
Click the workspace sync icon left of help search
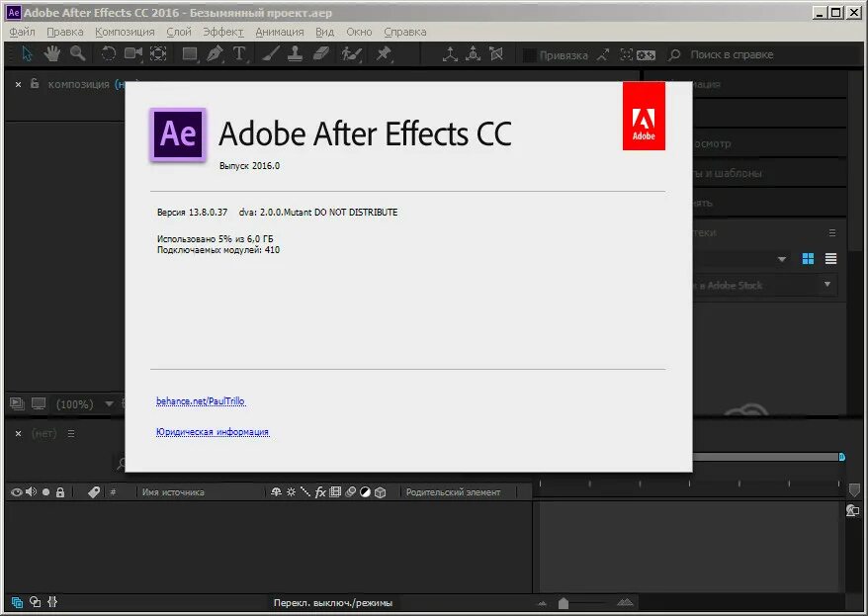coord(646,54)
